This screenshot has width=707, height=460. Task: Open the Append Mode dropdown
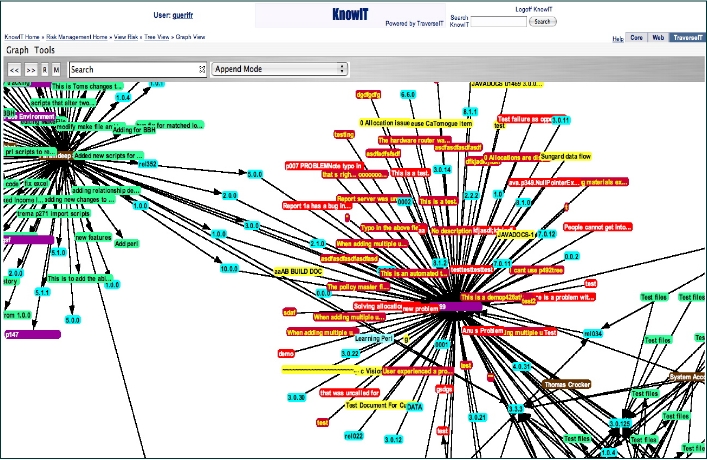tap(279, 69)
